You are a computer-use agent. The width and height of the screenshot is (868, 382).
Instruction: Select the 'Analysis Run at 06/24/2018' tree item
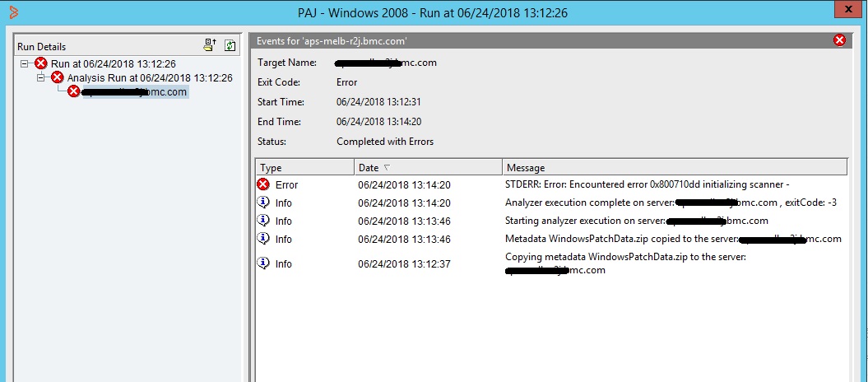[x=150, y=77]
